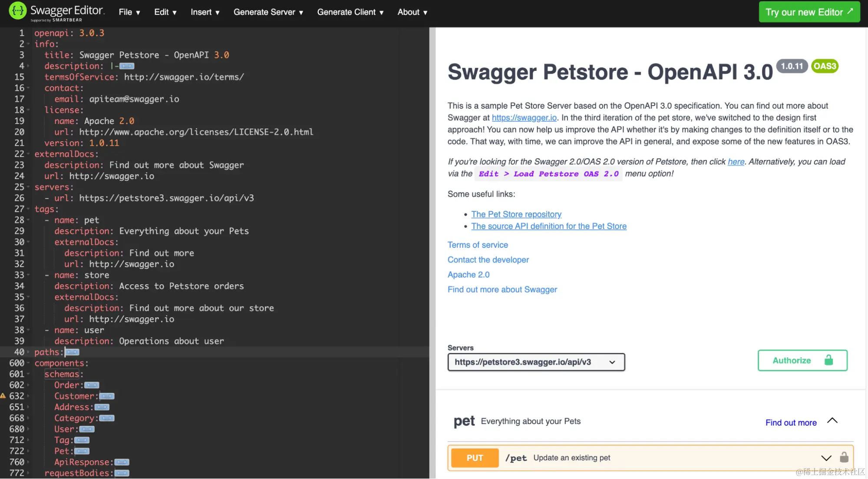Click the Swagger Editor logo icon

[x=18, y=11]
